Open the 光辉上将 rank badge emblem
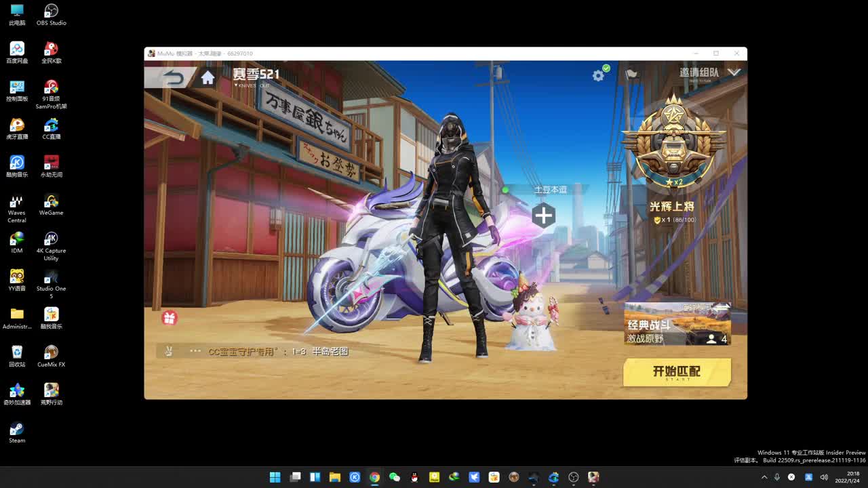The height and width of the screenshot is (488, 868). (673, 144)
